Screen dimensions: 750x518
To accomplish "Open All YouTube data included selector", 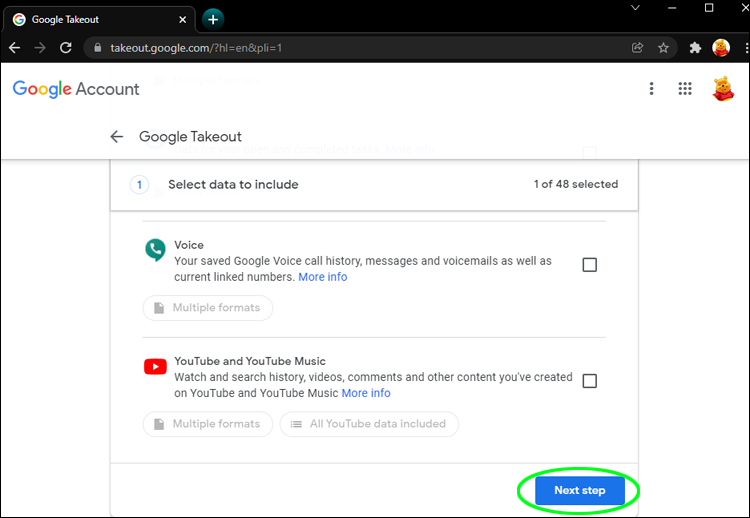I will tap(369, 424).
